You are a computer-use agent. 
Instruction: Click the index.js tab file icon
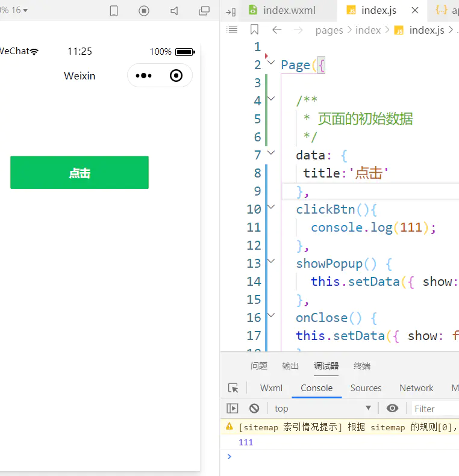coord(351,10)
